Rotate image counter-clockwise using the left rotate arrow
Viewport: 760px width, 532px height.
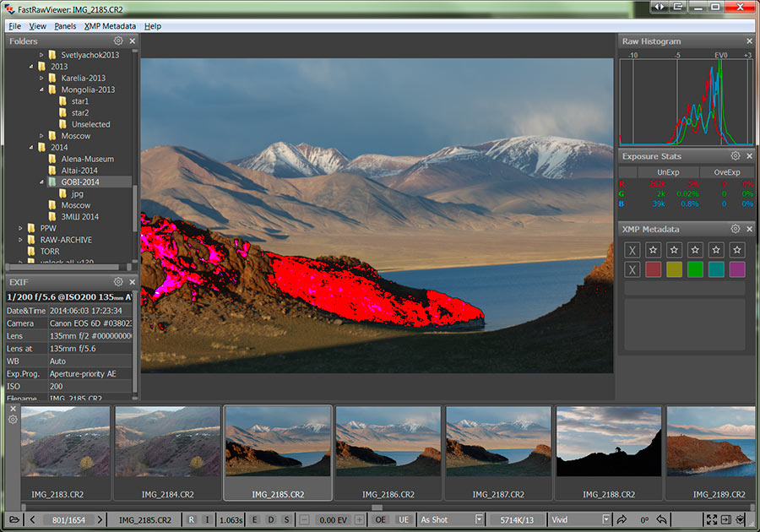point(663,519)
